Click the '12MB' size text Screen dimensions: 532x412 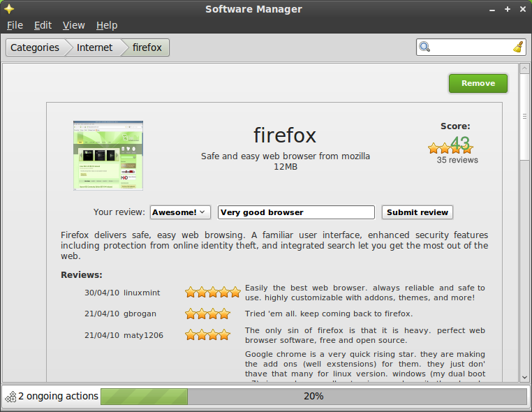coord(286,167)
